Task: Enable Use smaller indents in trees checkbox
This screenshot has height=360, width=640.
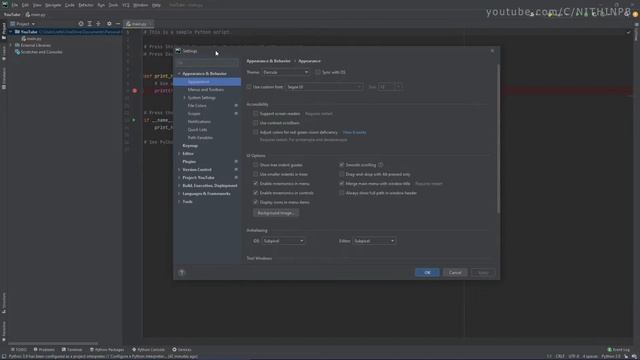Action: (256, 174)
